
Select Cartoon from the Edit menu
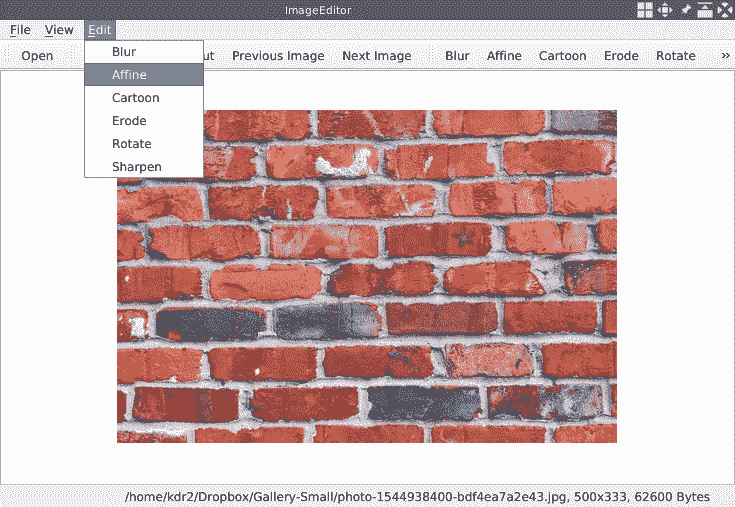click(135, 98)
